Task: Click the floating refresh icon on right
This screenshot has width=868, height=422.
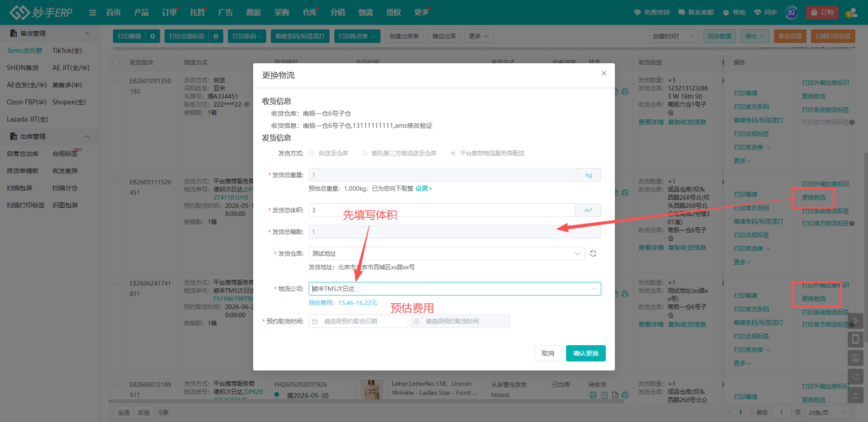Action: click(x=855, y=376)
